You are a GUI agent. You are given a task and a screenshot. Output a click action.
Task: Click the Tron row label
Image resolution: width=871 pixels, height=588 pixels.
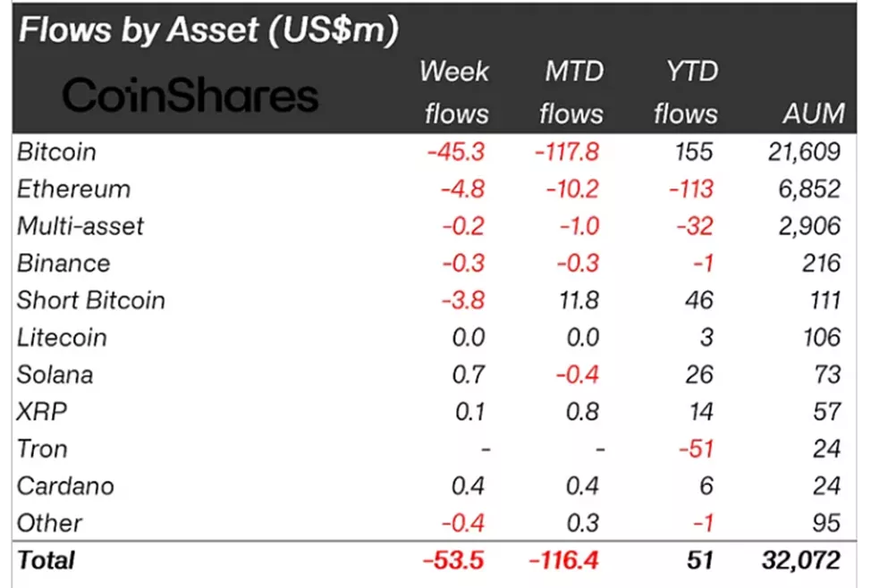pyautogui.click(x=42, y=449)
